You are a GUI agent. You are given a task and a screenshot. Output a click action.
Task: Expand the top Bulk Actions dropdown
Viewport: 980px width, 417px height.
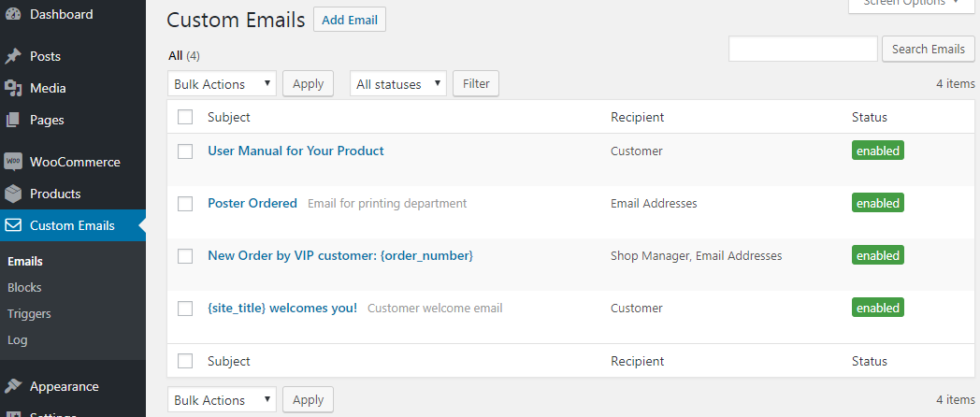[222, 84]
